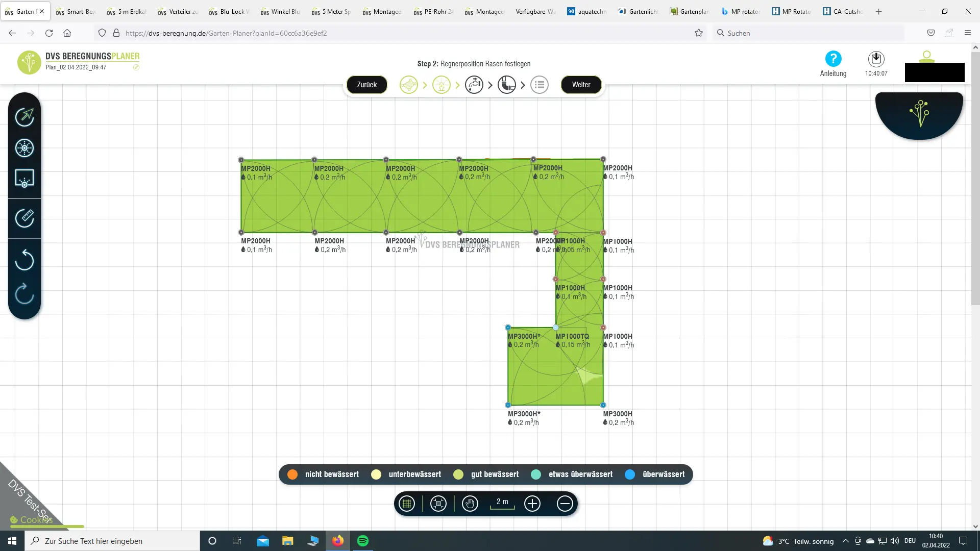Click the Zurück button

tap(366, 85)
